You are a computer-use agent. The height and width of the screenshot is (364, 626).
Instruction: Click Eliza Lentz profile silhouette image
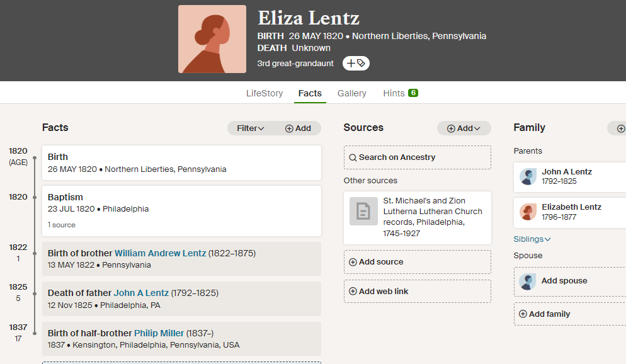(212, 39)
